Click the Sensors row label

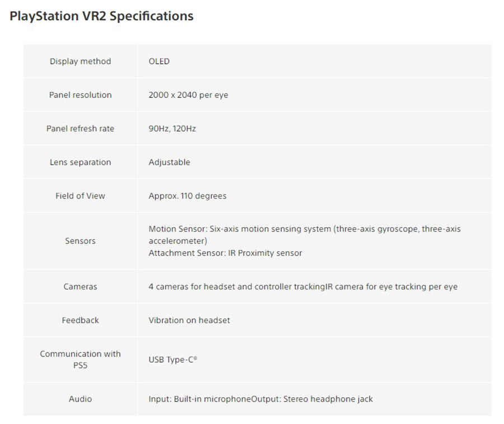[80, 241]
